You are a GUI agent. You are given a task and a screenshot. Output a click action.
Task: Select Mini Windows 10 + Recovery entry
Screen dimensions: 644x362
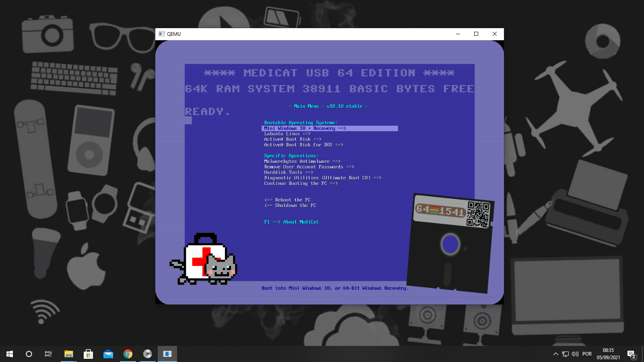pyautogui.click(x=330, y=128)
